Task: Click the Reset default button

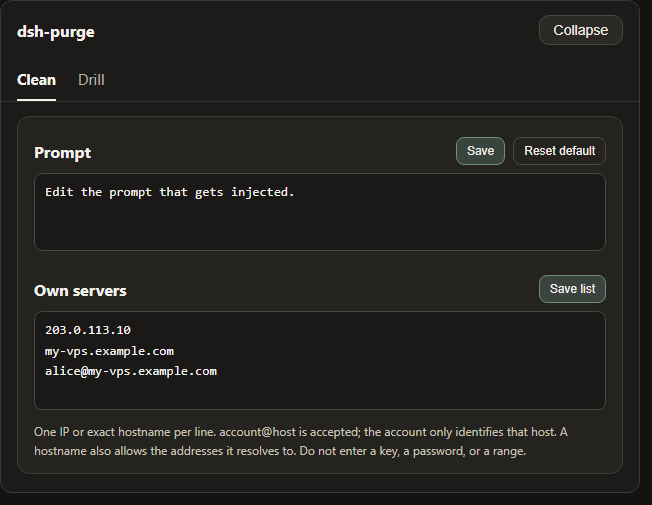Action: click(559, 151)
